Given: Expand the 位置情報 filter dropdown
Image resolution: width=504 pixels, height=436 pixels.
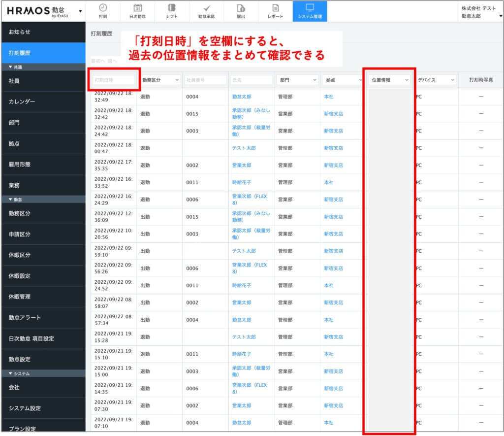Looking at the screenshot, I should (x=390, y=80).
